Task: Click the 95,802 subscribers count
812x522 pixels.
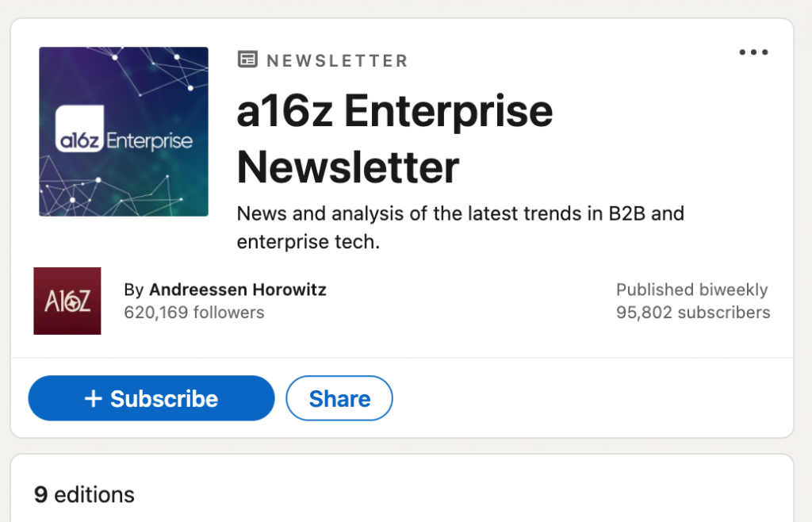Action: tap(692, 313)
